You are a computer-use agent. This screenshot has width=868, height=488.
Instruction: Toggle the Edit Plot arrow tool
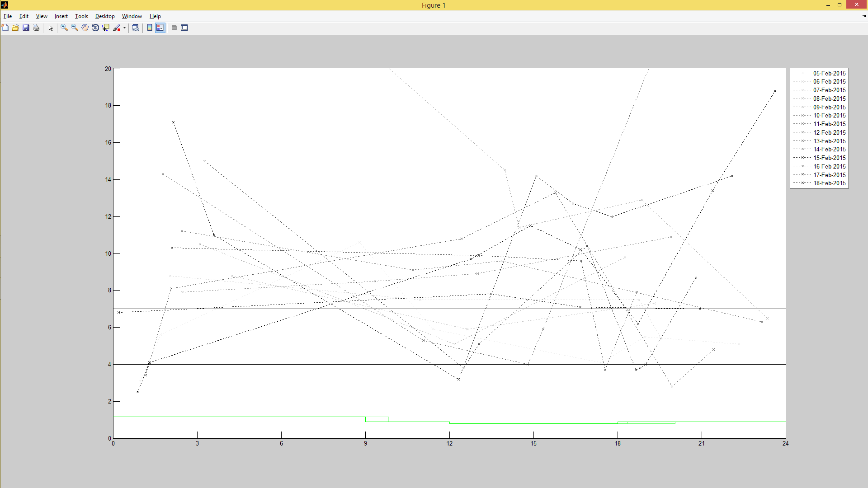(51, 28)
